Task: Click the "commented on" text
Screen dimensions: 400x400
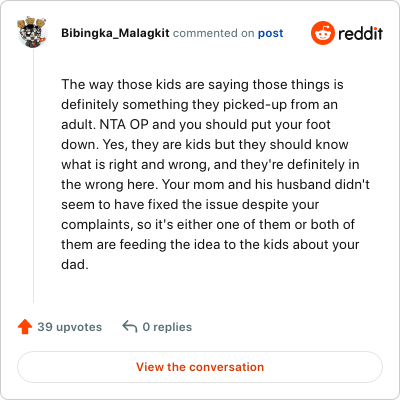Action: point(213,33)
